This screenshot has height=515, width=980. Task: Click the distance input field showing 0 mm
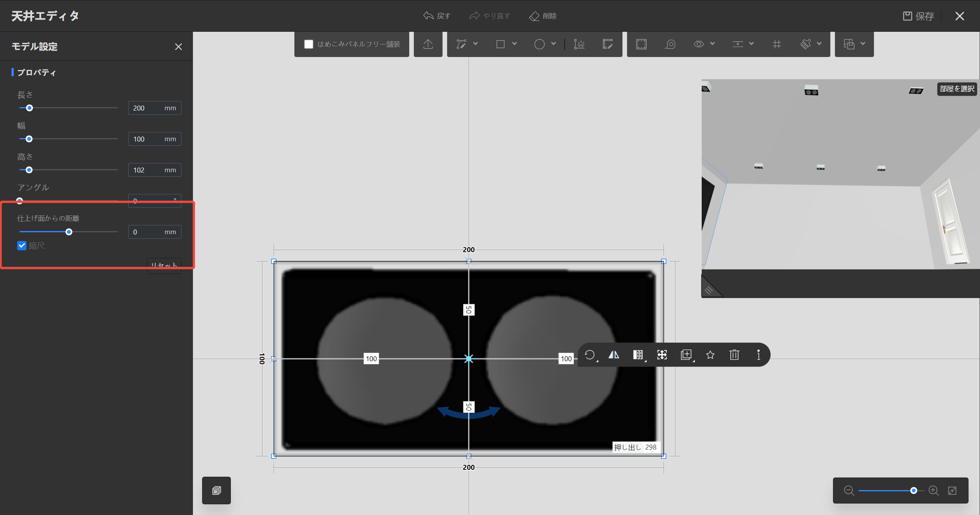pyautogui.click(x=155, y=232)
